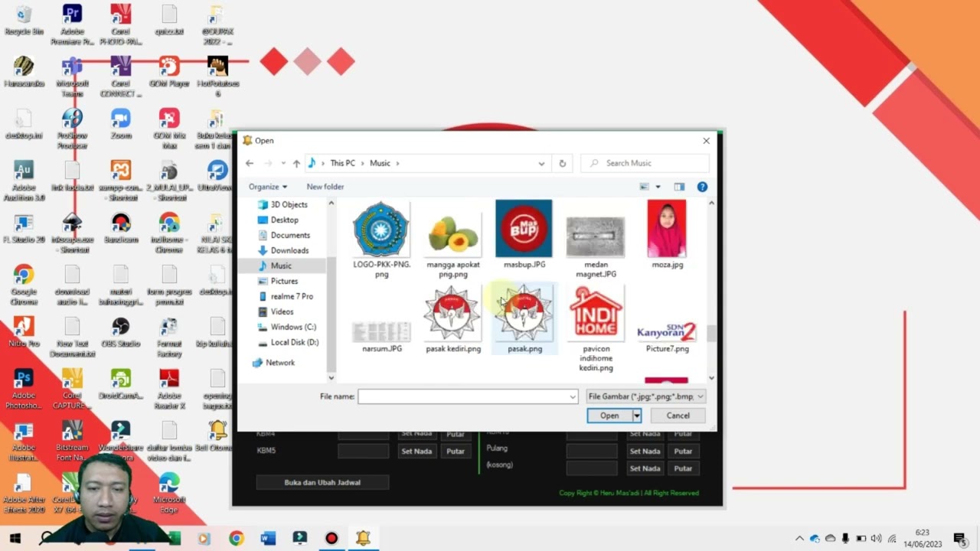
Task: Open the Nitro Pro desktop icon
Action: (x=24, y=332)
